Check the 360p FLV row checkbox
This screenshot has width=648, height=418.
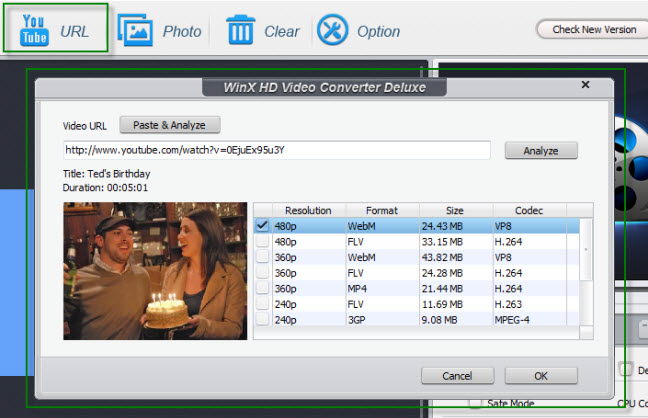[x=262, y=273]
